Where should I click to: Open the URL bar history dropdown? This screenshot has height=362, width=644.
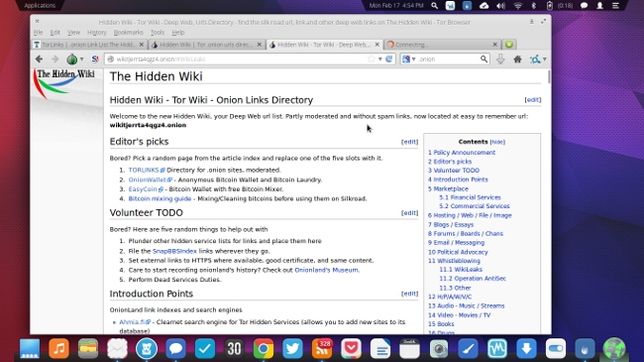(379, 60)
